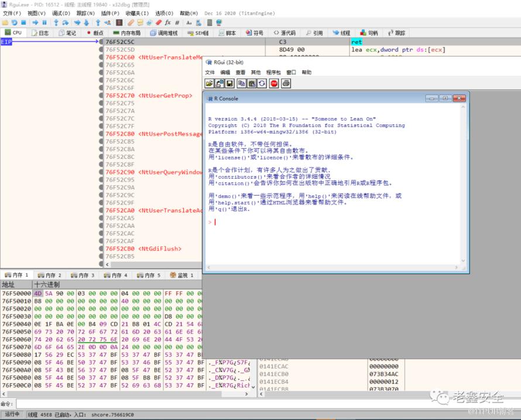
Task: Click the hash (#) icon in x32dbg toolbar
Action: tap(177, 23)
